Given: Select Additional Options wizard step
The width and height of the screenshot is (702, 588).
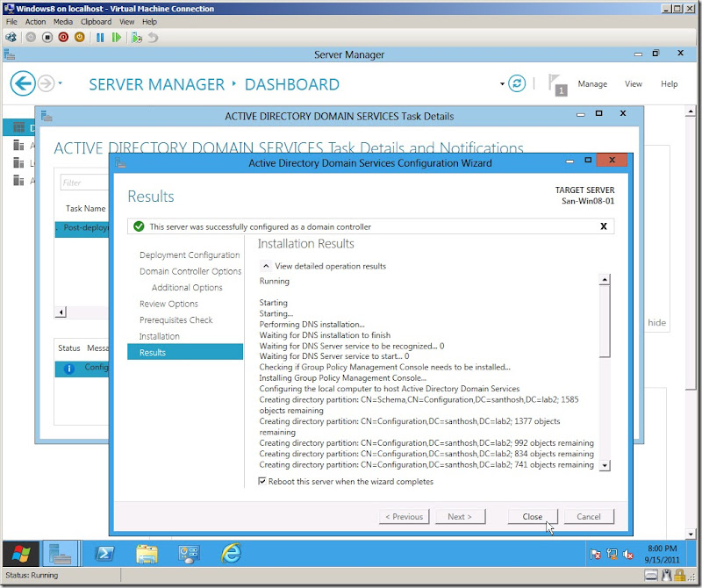Looking at the screenshot, I should coord(187,287).
